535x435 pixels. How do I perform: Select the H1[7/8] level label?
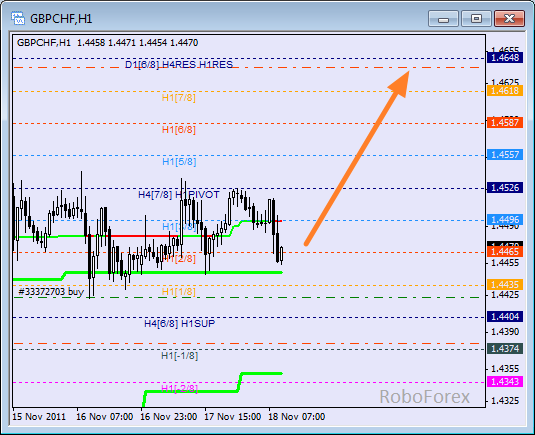point(179,98)
